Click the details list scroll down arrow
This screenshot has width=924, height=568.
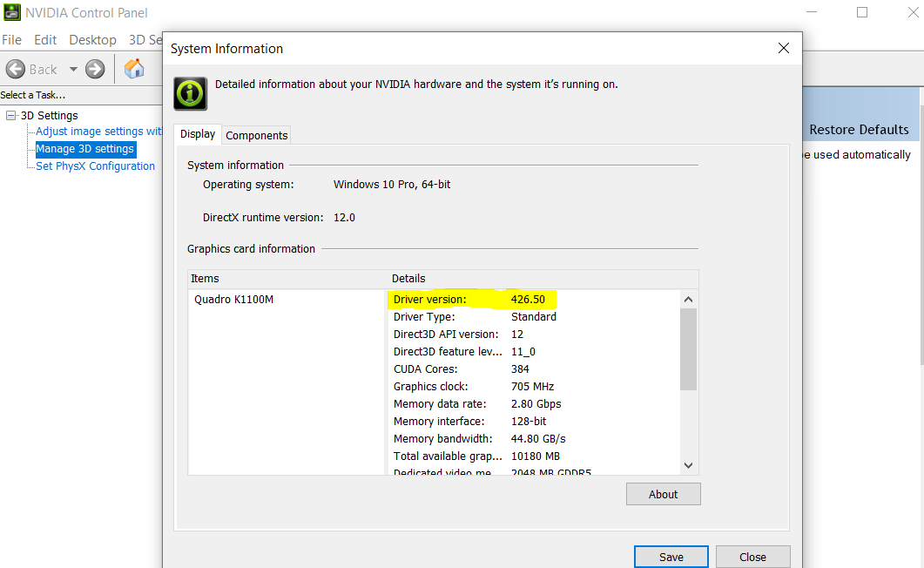688,465
